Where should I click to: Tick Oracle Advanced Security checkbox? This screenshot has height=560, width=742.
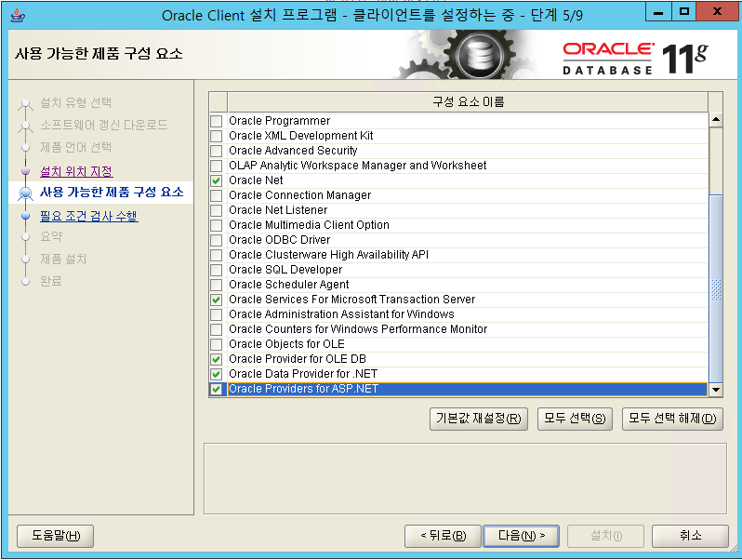pyautogui.click(x=217, y=151)
